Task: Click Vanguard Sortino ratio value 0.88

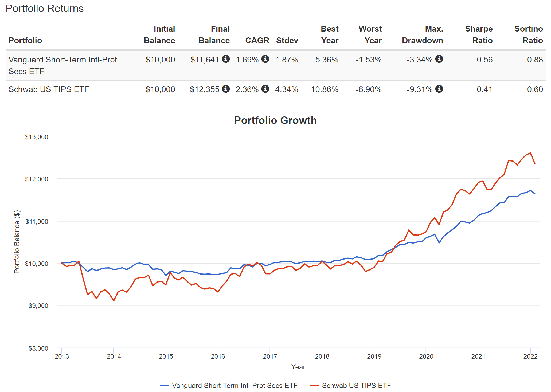Action: (x=535, y=60)
